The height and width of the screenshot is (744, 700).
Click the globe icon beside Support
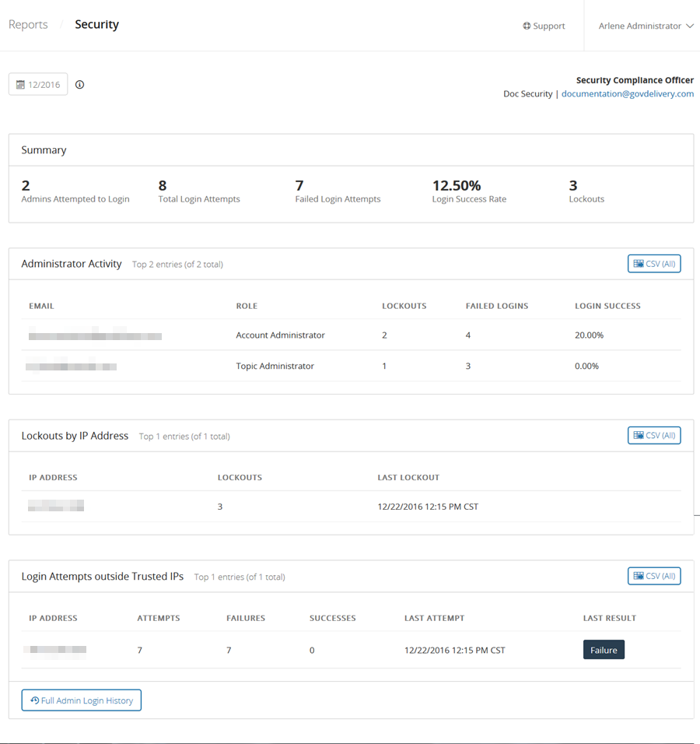[527, 26]
